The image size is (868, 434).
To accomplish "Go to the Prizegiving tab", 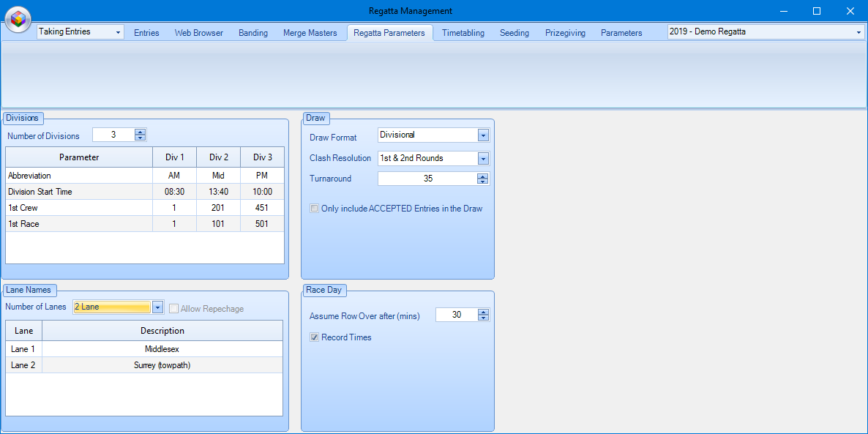I will point(564,32).
